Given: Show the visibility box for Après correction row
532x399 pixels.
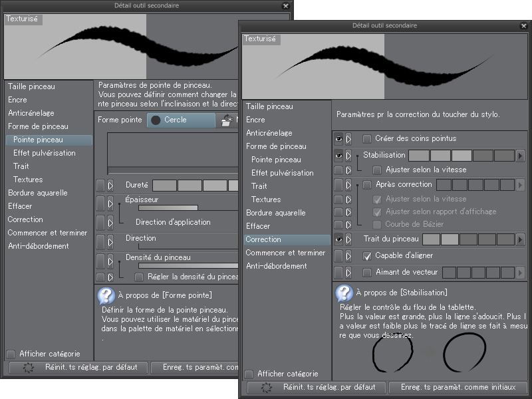Looking at the screenshot, I should [338, 185].
